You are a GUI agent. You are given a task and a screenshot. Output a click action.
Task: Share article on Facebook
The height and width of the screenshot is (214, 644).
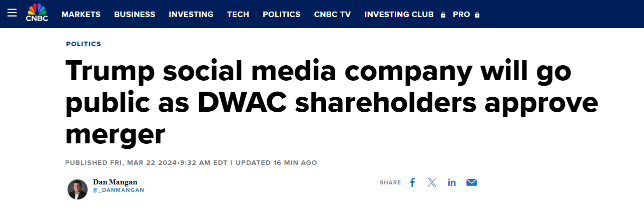coord(412,182)
